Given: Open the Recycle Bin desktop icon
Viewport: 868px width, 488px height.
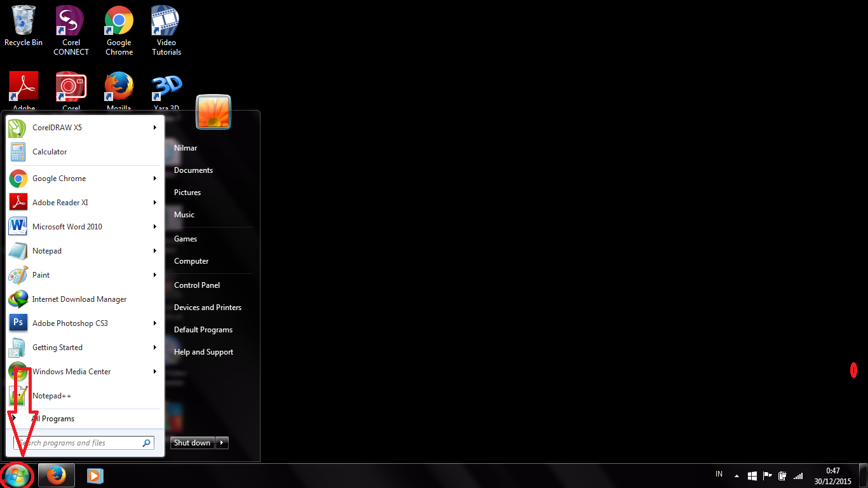Looking at the screenshot, I should tap(24, 26).
